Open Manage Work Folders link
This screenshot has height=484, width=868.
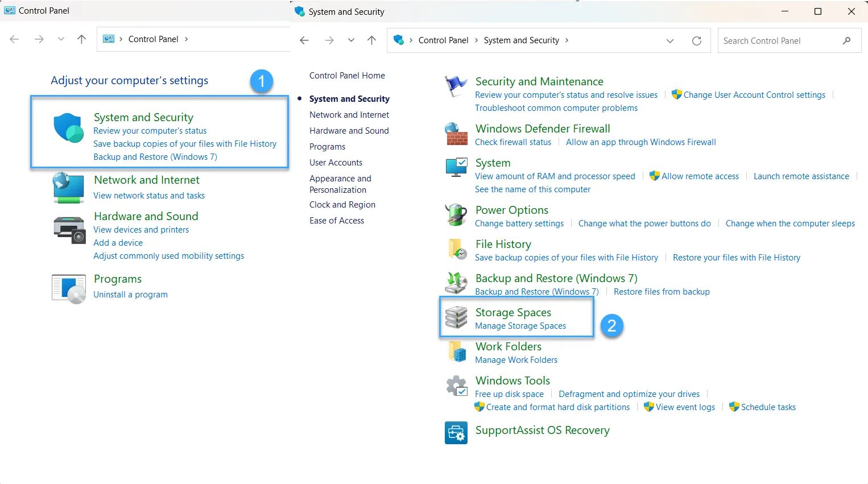pyautogui.click(x=516, y=360)
